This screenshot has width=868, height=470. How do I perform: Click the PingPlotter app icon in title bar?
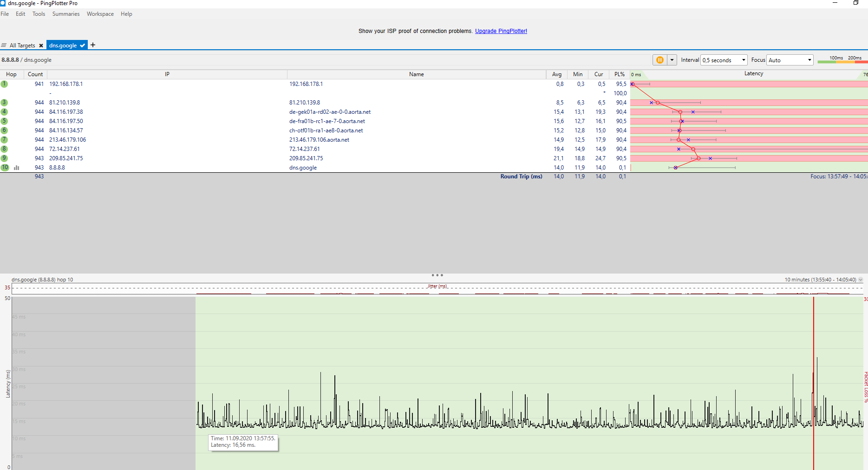3,3
